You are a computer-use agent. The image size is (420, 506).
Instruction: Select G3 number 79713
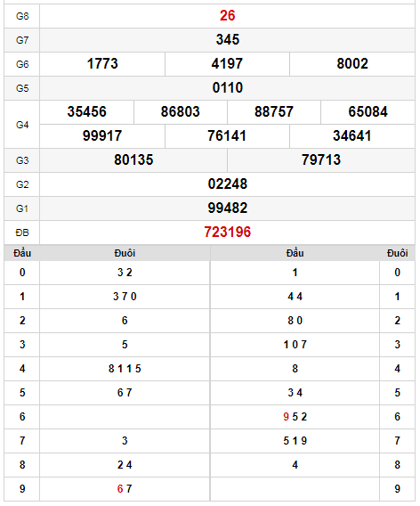coord(321,159)
